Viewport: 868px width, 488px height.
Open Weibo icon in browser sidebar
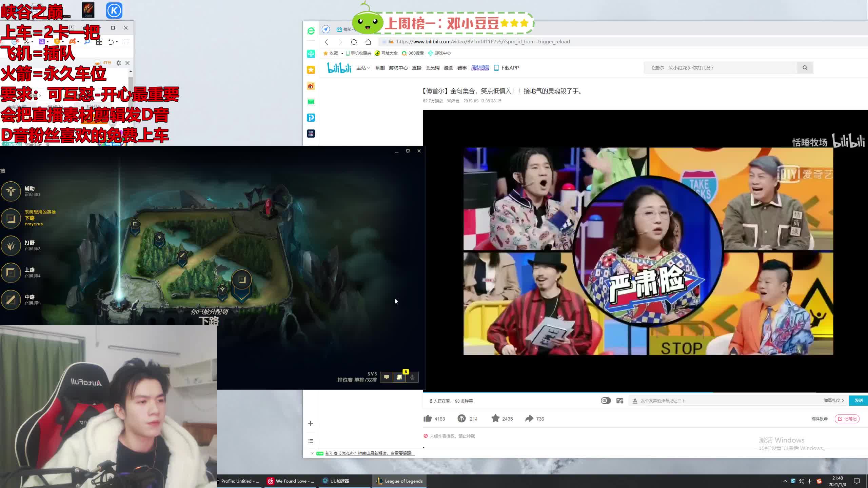[x=311, y=86]
